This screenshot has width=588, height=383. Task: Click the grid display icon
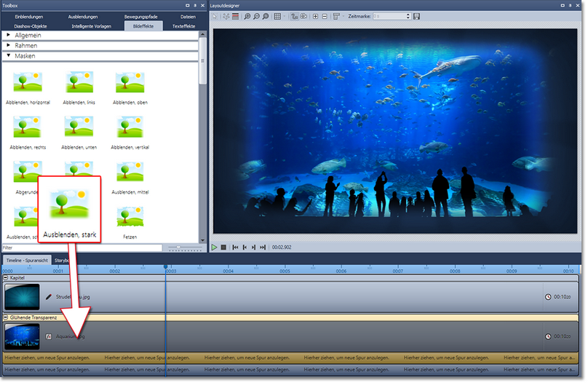click(277, 16)
